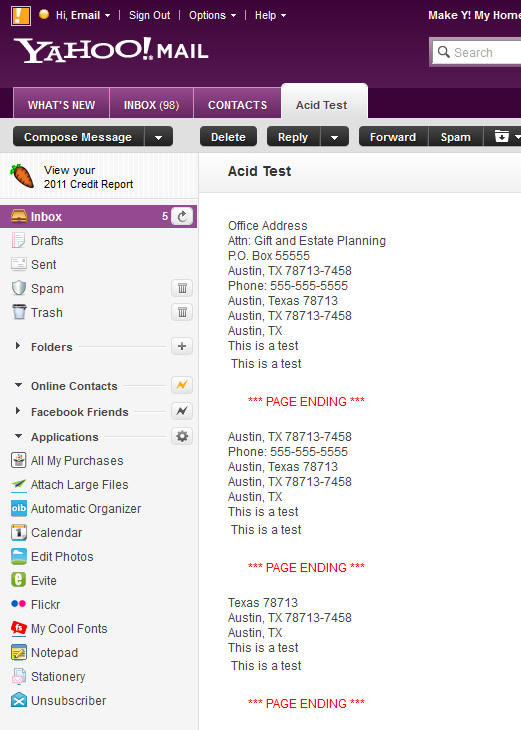Click the Notepad app icon
The width and height of the screenshot is (521, 730).
(x=19, y=652)
